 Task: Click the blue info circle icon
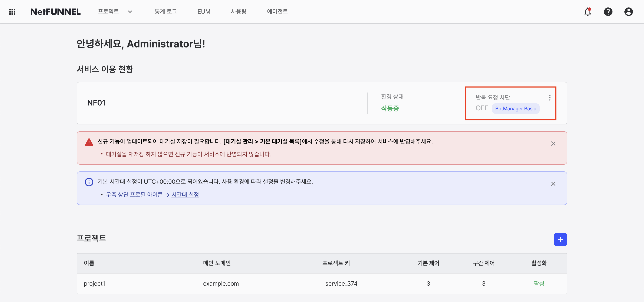coord(89,182)
